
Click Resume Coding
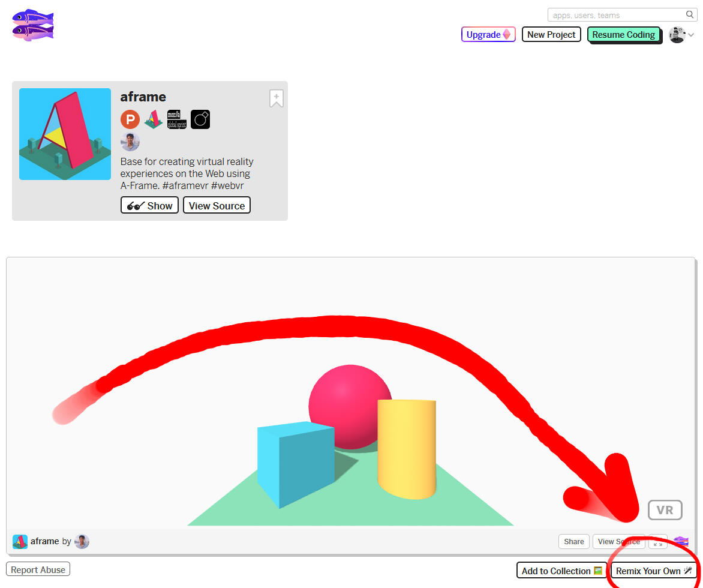(623, 35)
